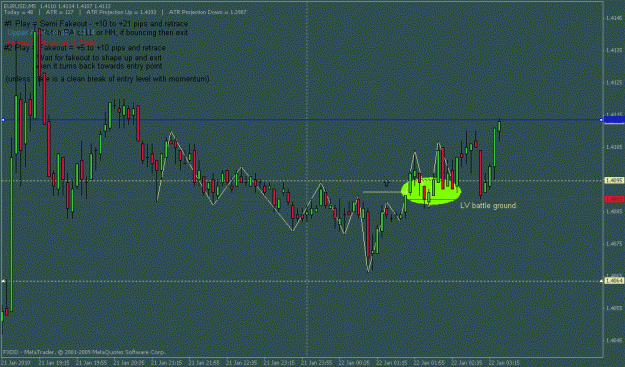Click the 'LV battle ground' chart label
This screenshot has height=367, width=625.
click(x=488, y=206)
